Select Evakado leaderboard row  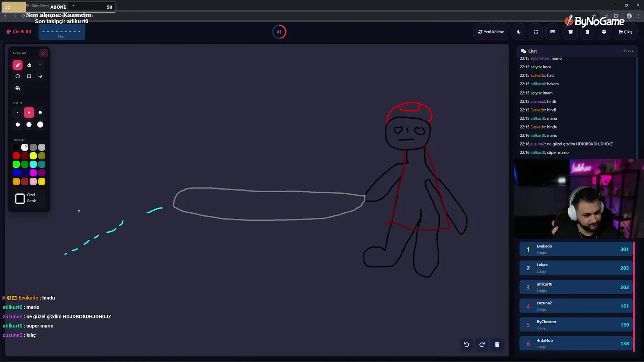(576, 249)
